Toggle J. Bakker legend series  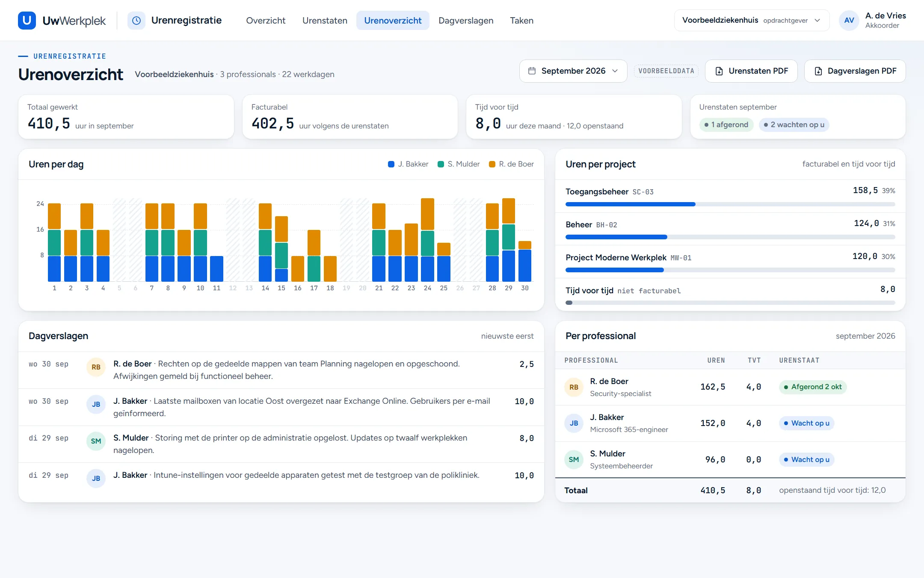point(408,164)
